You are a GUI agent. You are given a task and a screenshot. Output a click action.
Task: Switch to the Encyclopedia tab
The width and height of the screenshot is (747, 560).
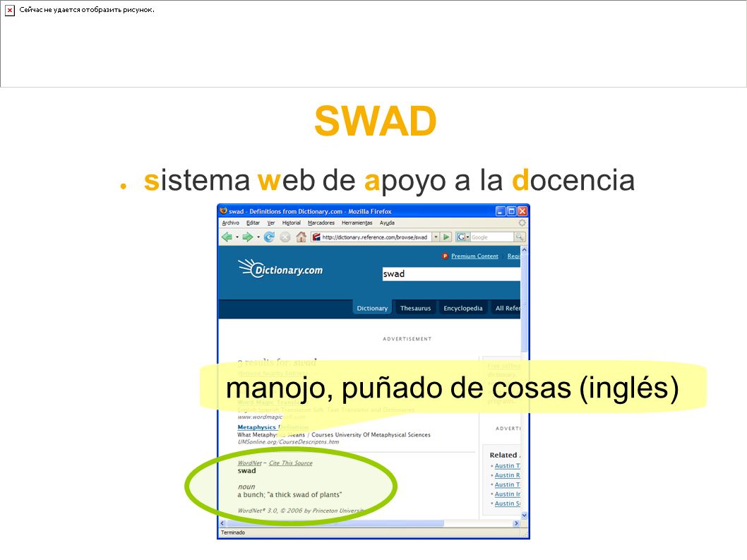tap(463, 308)
